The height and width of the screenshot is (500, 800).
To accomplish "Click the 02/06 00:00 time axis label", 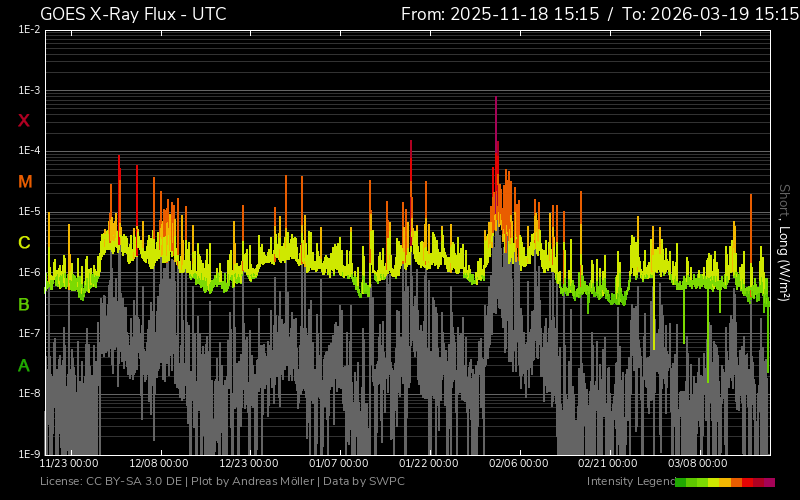I will 519,464.
